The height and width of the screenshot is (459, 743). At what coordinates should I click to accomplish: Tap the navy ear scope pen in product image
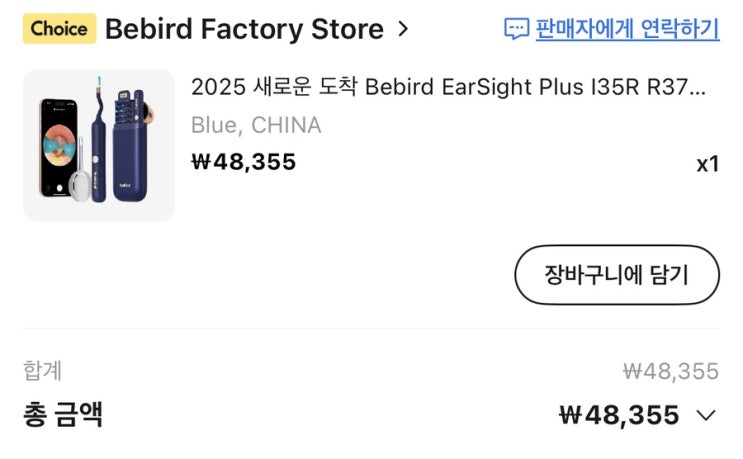[x=99, y=150]
